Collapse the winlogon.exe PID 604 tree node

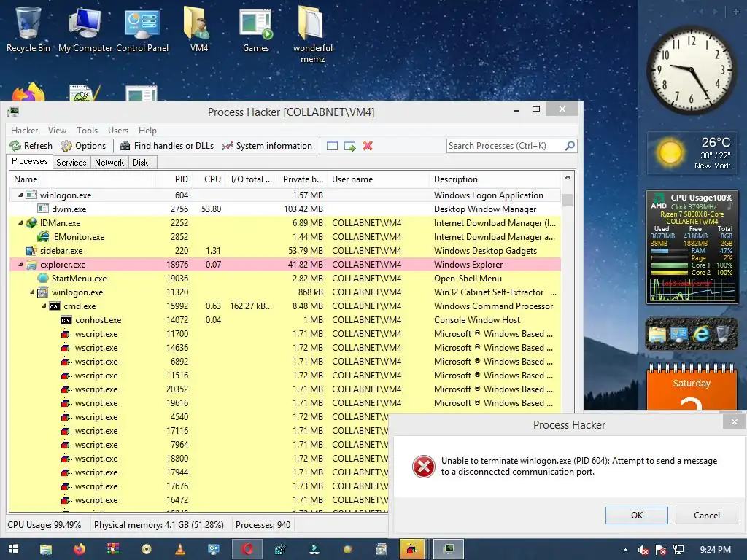click(20, 195)
